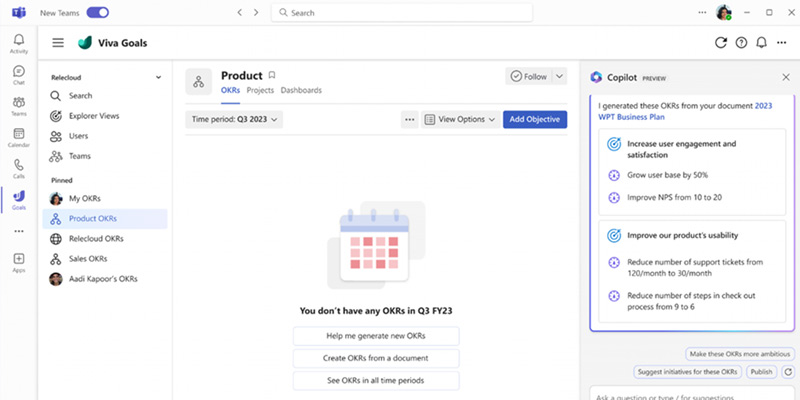
Task: Click Help me generate new OKRs
Action: coord(376,336)
